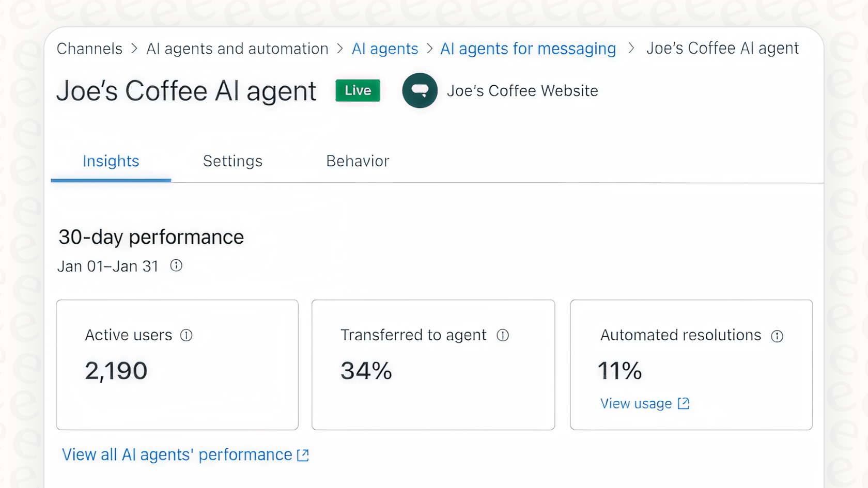Open the AI agents breadcrumb link
The width and height of the screenshot is (868, 488).
tap(384, 48)
